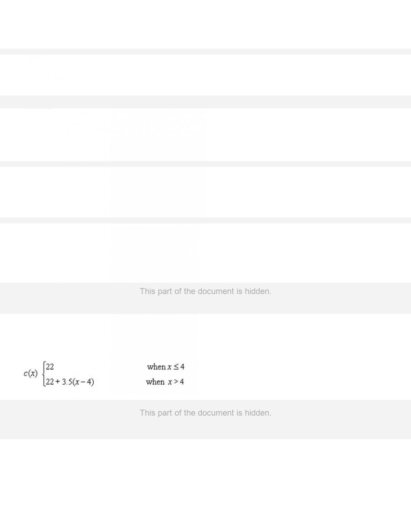Click the ≤ symbol in the first condition
Image resolution: width=411 pixels, height=532 pixels.
click(176, 367)
